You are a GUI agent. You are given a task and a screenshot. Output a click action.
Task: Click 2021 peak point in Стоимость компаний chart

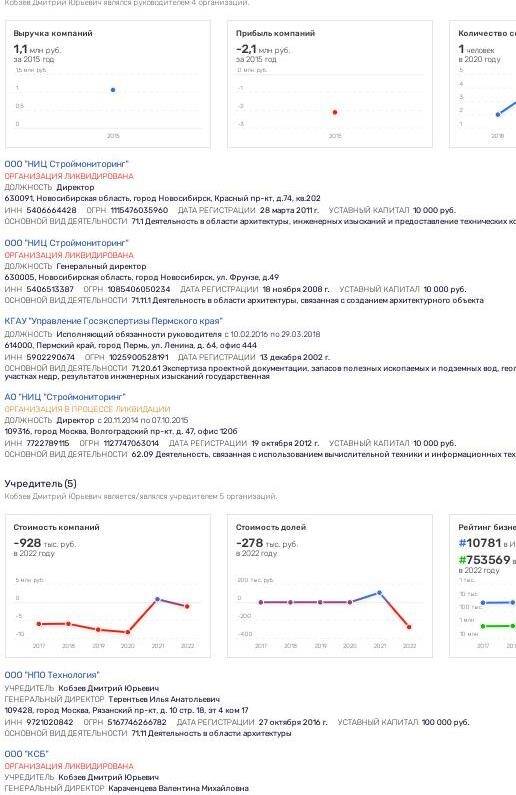[157, 599]
